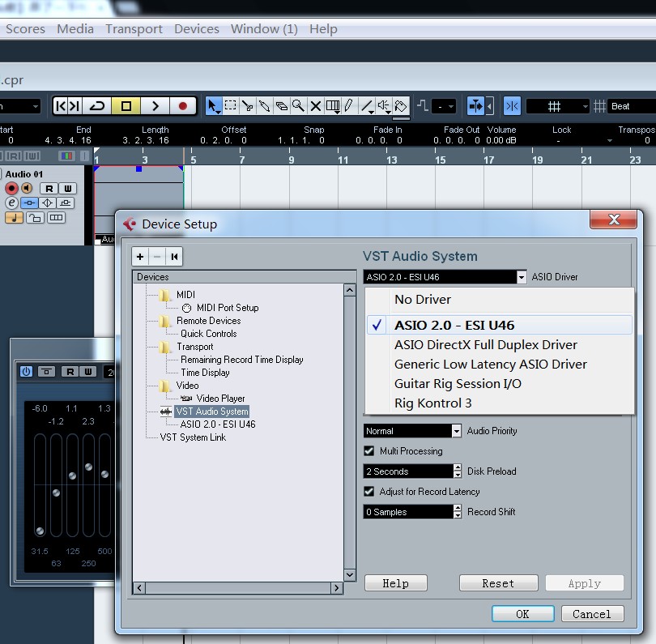Uncheck the Multi Processing checkbox
This screenshot has height=644, width=656.
tap(369, 451)
